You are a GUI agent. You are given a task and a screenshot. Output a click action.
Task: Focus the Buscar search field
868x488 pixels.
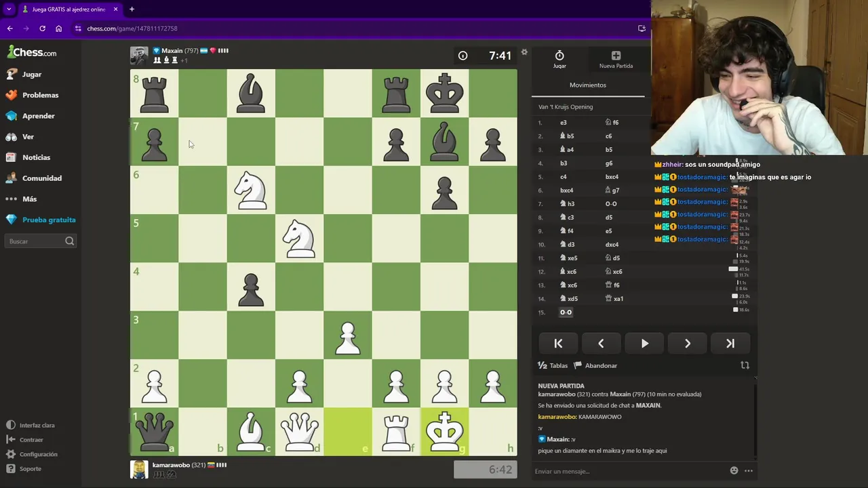[41, 241]
